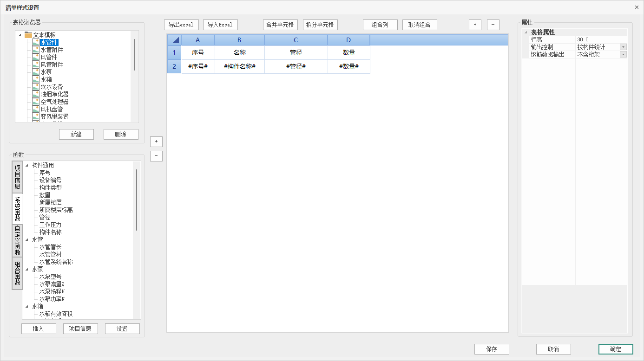Click the icon beside 变风量装置
This screenshot has width=644, height=361.
[x=36, y=116]
